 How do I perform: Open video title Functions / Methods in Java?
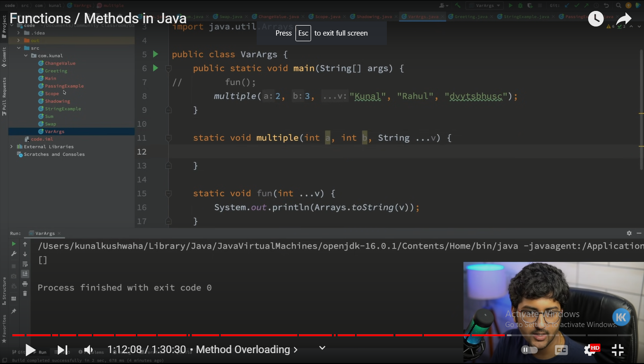click(98, 18)
